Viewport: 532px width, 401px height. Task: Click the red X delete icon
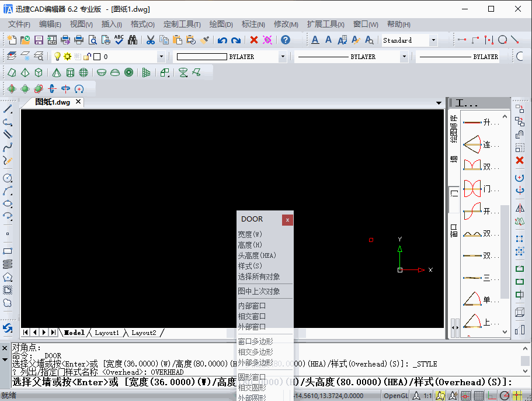click(x=254, y=40)
